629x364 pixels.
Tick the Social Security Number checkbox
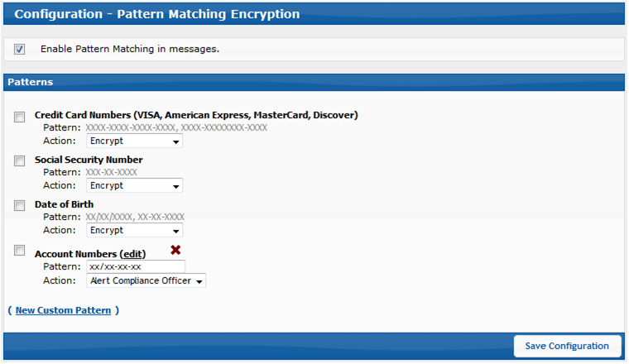(19, 161)
